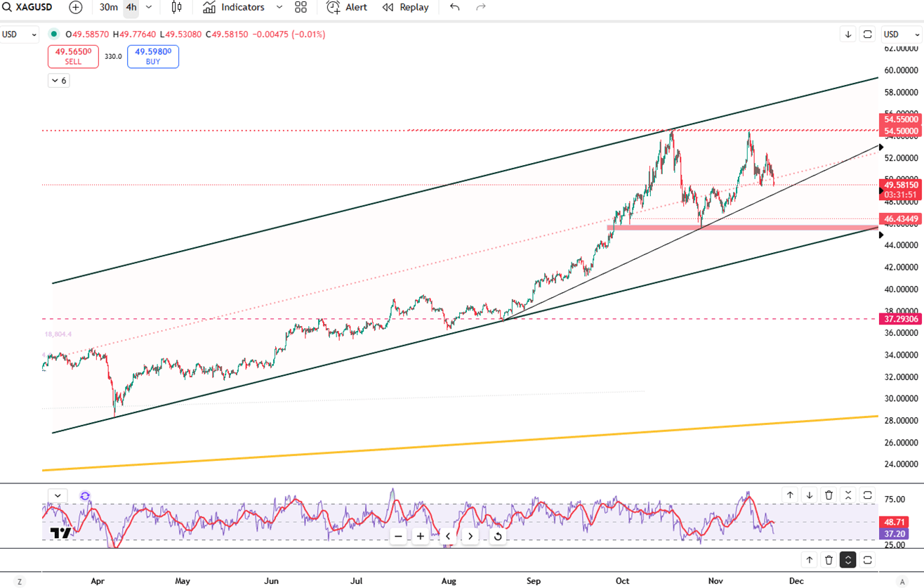Click the BUY button at 49.5980

point(153,56)
